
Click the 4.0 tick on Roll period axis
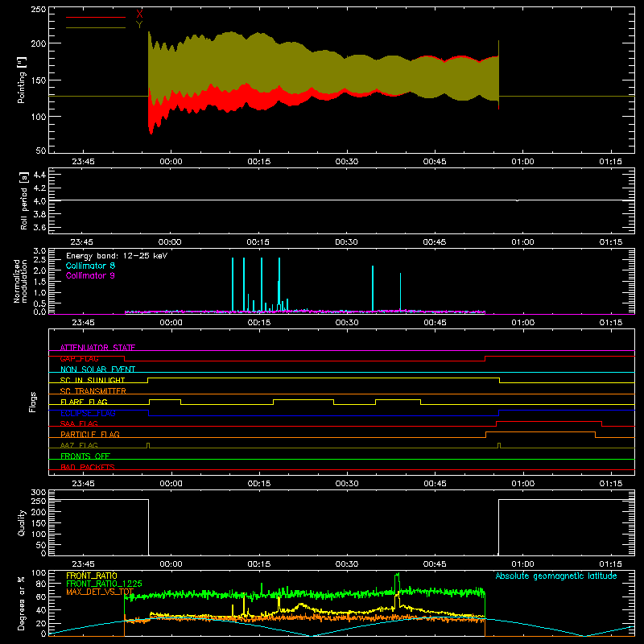[39, 201]
